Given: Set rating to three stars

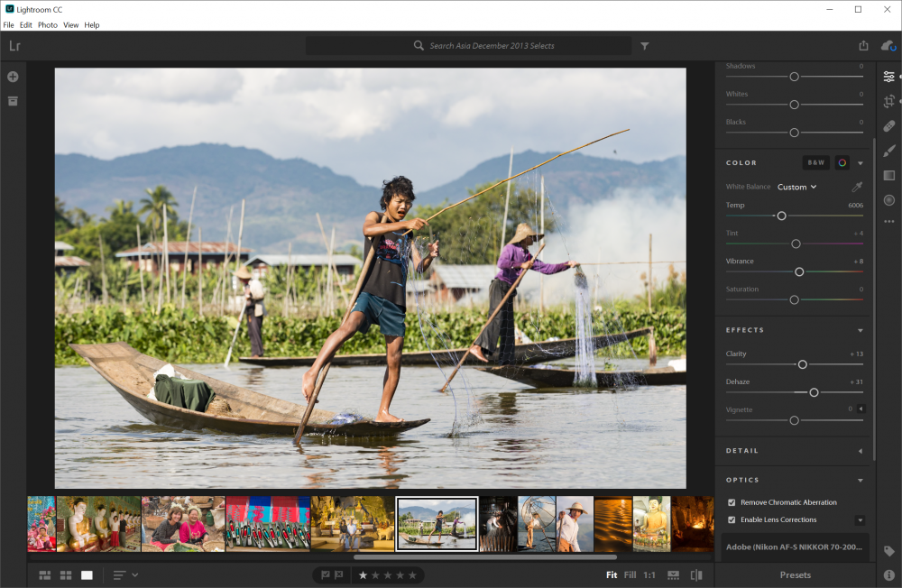Looking at the screenshot, I should point(388,574).
